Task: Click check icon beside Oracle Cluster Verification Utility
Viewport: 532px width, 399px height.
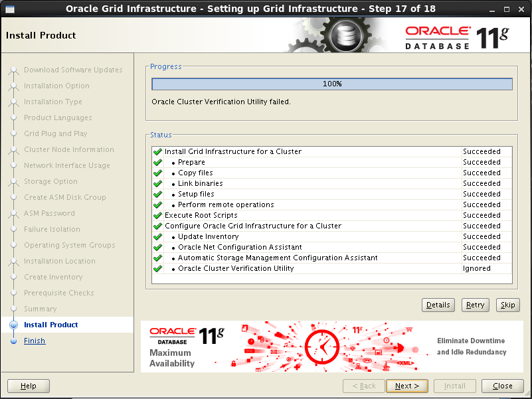Action: (157, 268)
